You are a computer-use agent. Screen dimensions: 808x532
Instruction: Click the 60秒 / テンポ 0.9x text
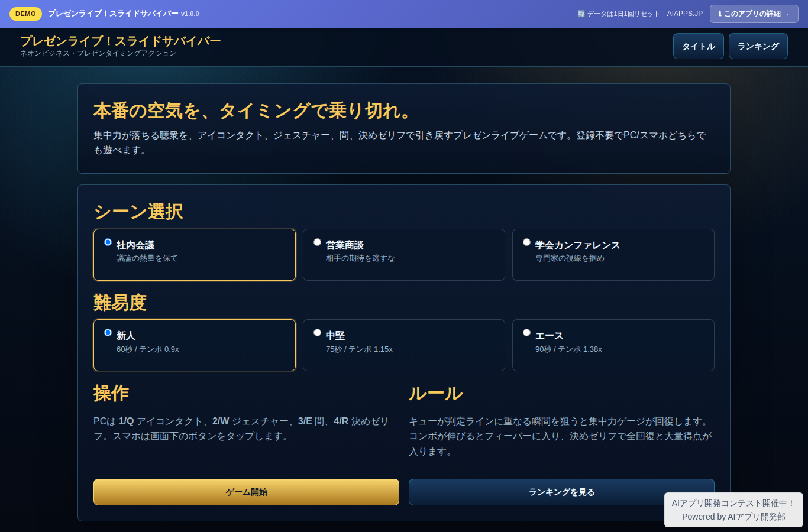coord(148,349)
